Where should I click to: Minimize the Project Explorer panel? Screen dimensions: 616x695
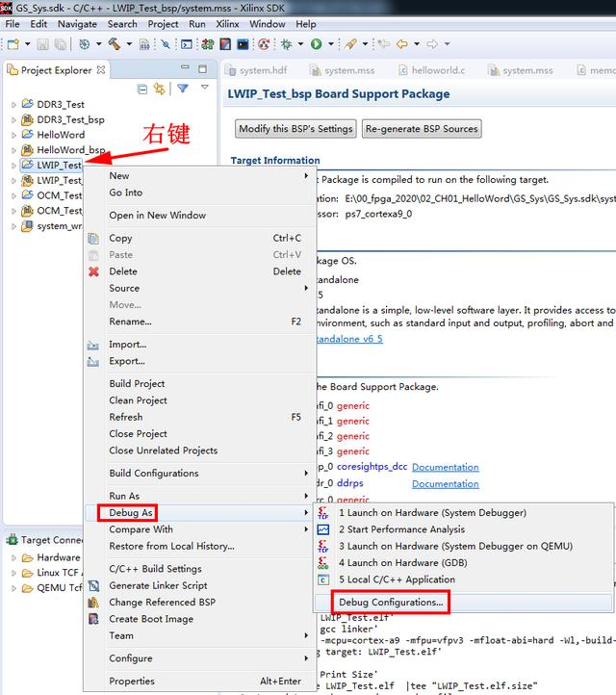point(185,67)
